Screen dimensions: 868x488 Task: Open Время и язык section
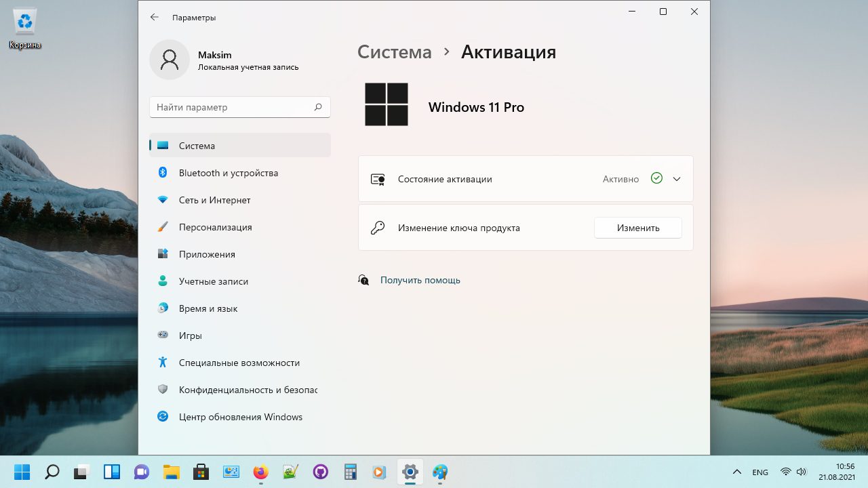coord(240,308)
